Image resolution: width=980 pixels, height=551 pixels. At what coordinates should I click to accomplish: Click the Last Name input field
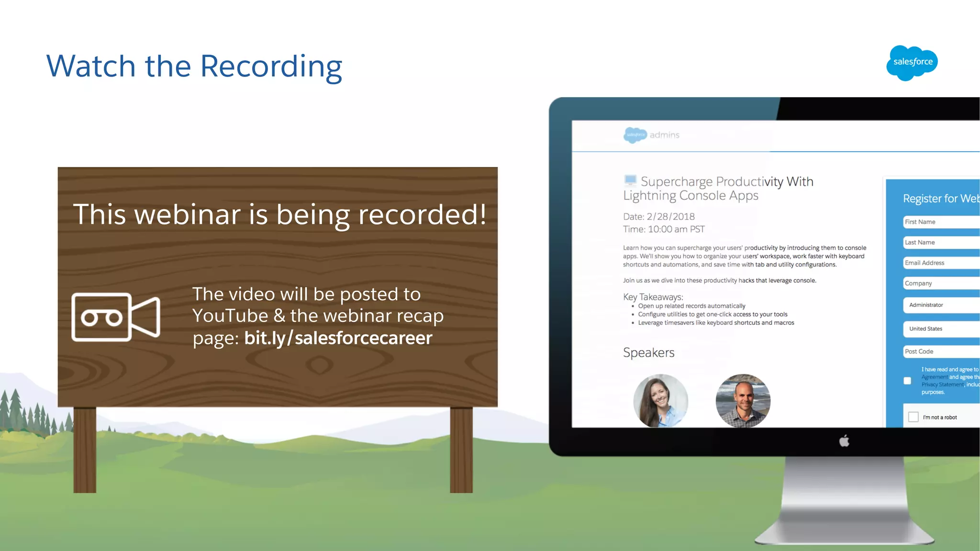(941, 242)
